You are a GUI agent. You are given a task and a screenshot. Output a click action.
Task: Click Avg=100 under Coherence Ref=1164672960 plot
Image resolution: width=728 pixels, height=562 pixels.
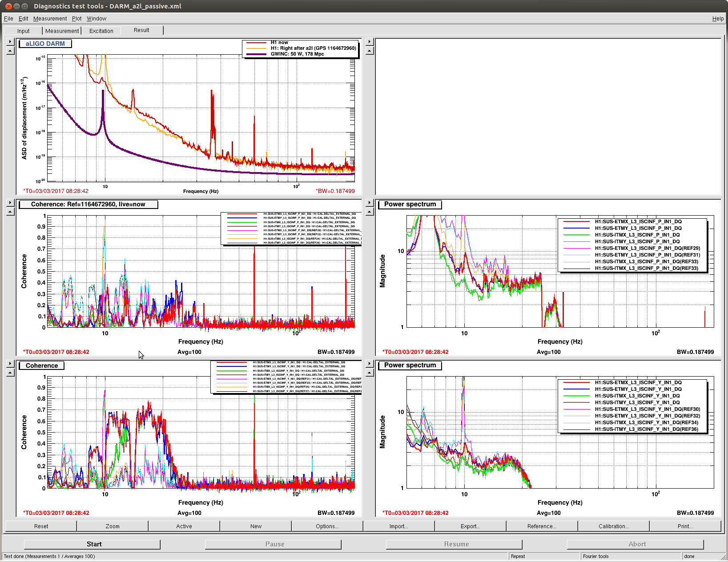[x=189, y=352]
